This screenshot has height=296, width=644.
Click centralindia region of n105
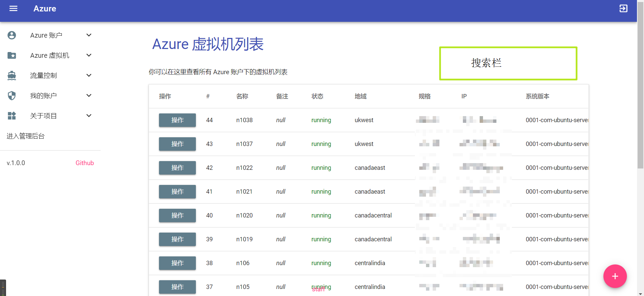click(x=370, y=287)
